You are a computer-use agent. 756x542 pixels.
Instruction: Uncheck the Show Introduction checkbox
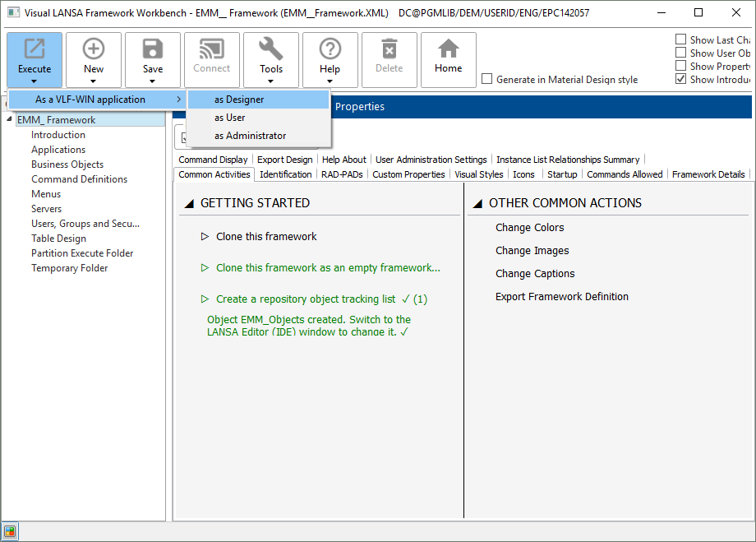click(x=681, y=79)
